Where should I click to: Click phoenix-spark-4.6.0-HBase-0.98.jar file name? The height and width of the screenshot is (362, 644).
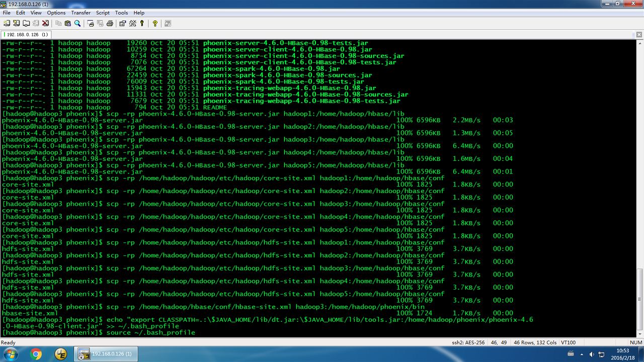click(272, 68)
